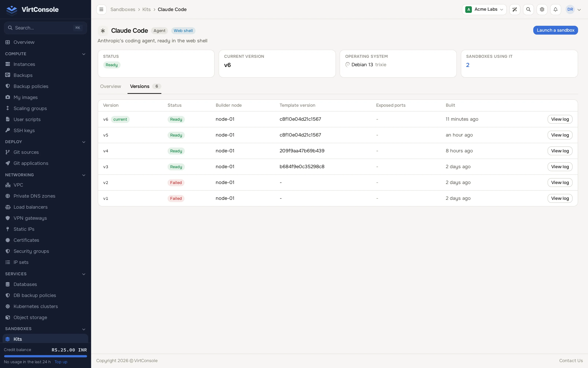Toggle the sidebar hamburger menu button

click(x=101, y=10)
